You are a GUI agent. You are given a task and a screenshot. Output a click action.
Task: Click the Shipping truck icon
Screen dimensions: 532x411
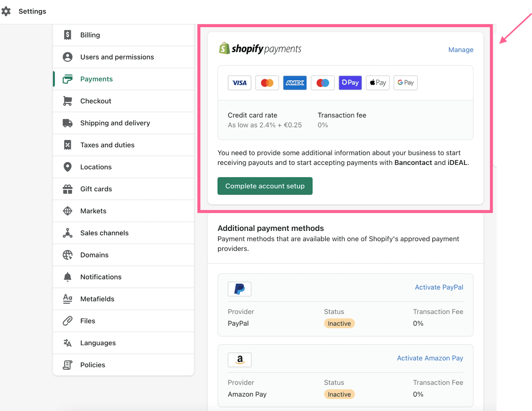pos(68,123)
